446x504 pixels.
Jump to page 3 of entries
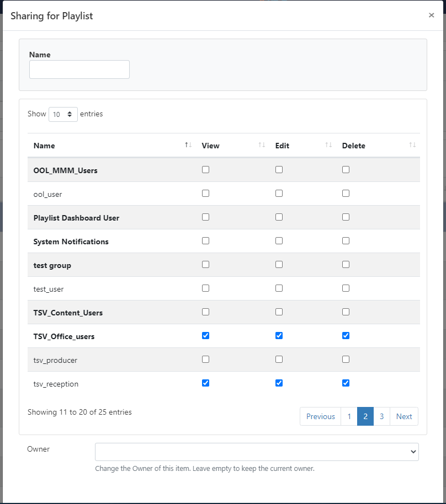[x=381, y=416]
